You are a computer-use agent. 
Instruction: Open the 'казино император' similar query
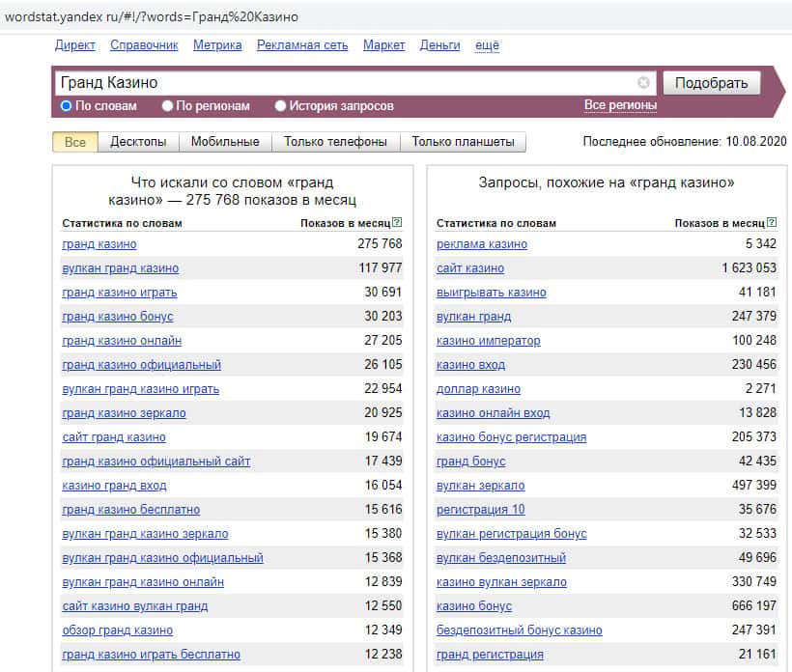(488, 341)
